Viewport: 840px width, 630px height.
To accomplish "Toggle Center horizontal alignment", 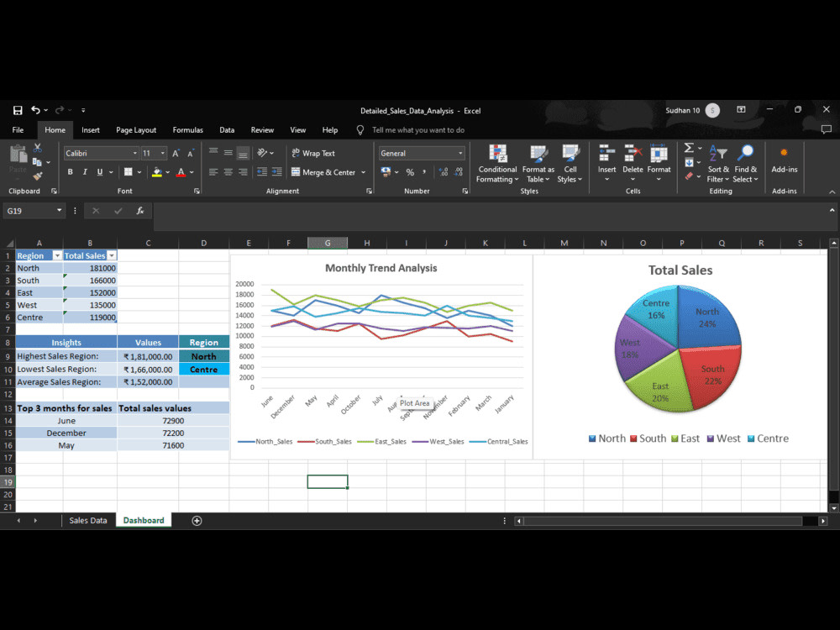I will click(x=228, y=172).
